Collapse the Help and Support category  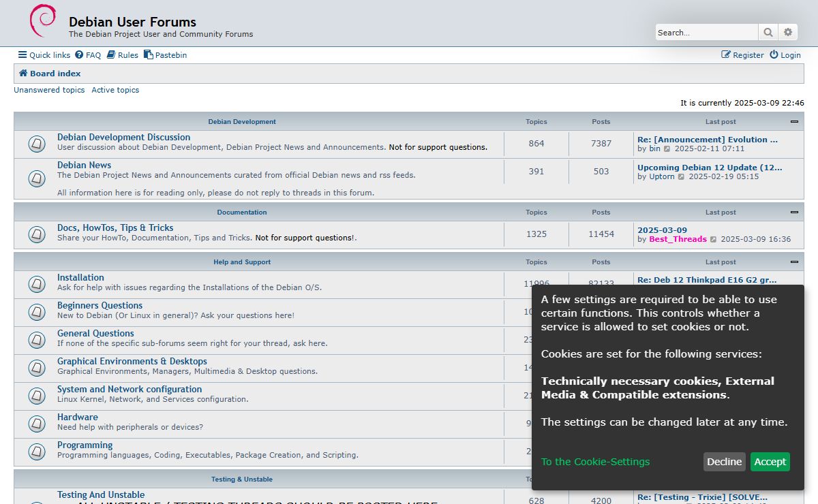tap(794, 262)
